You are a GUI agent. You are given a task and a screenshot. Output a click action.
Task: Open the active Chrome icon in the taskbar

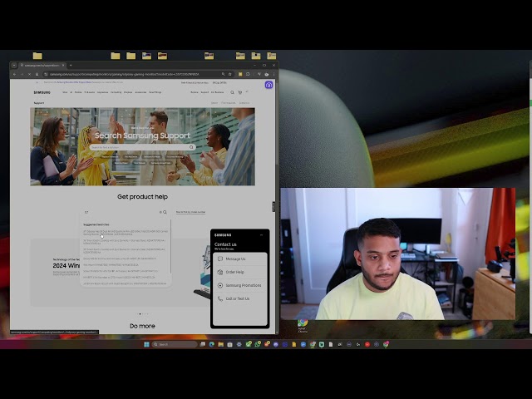pos(313,344)
